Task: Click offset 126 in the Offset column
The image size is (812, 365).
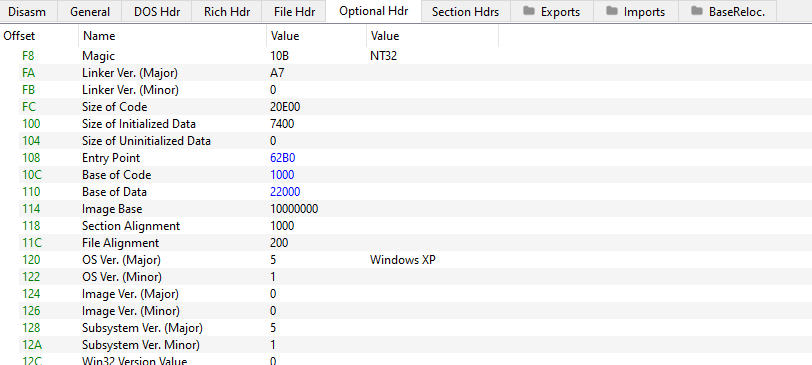Action: (x=31, y=311)
